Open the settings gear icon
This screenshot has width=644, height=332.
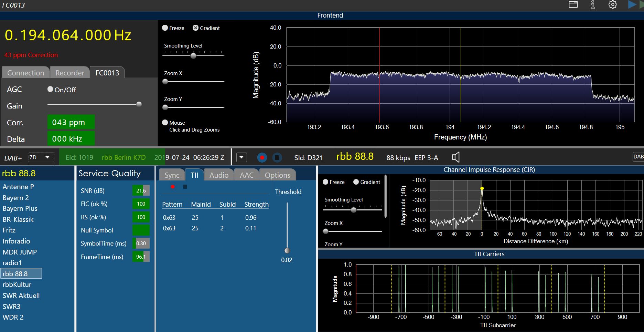613,5
